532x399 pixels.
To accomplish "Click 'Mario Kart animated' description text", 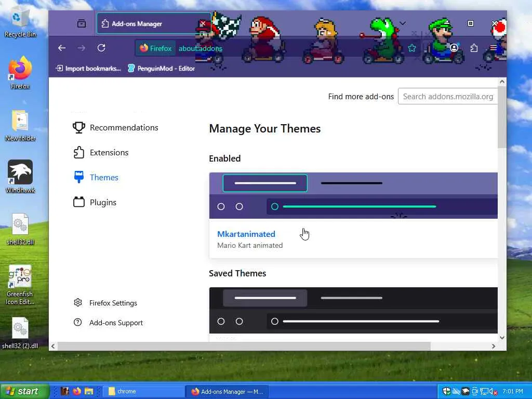I will point(250,245).
